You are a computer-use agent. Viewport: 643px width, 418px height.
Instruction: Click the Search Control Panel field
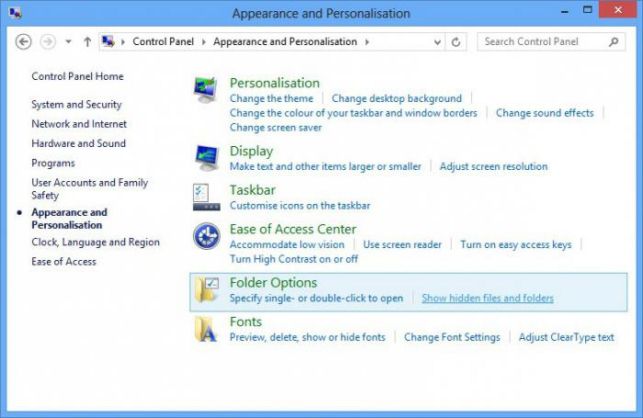point(551,42)
